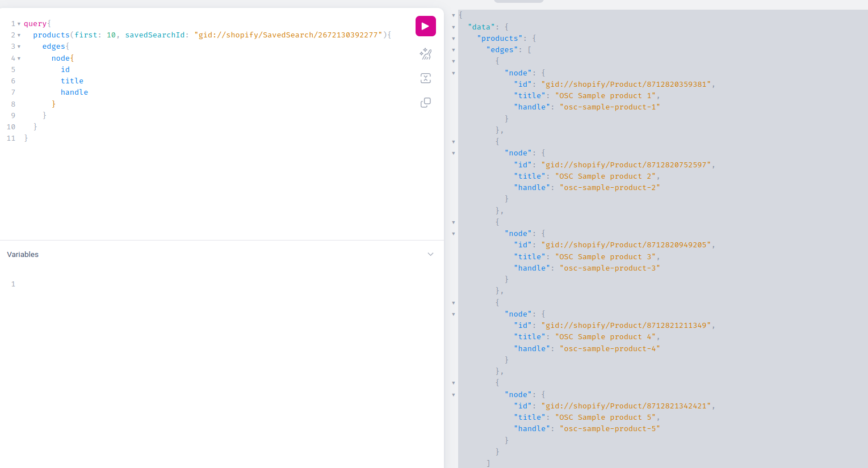Screen dimensions: 868x468
Task: Click the savedSearchId string value in the query
Action: [288, 35]
